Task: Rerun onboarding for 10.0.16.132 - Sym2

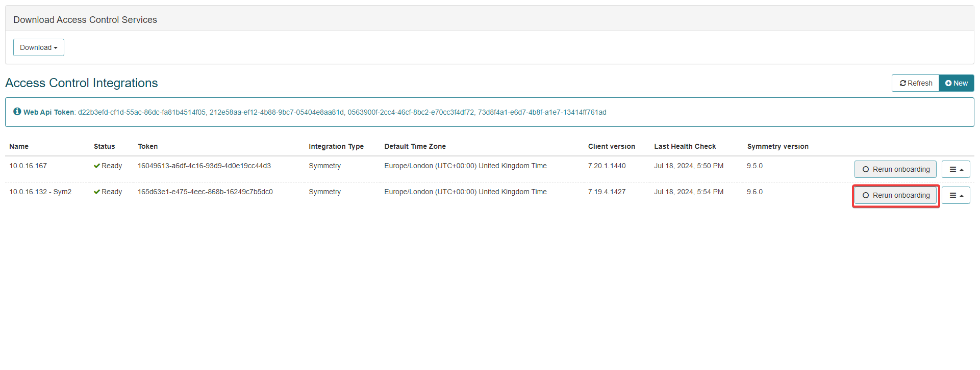Action: tap(895, 195)
